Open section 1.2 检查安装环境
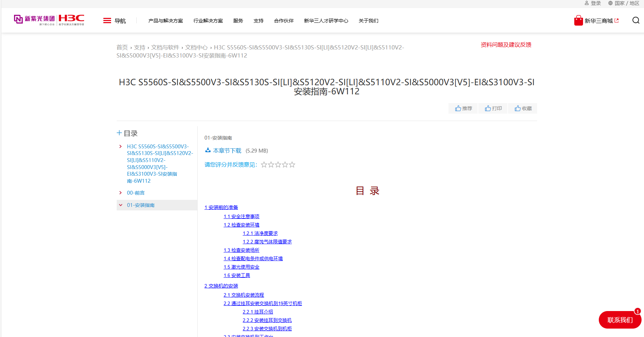This screenshot has width=644, height=337. pyautogui.click(x=241, y=225)
